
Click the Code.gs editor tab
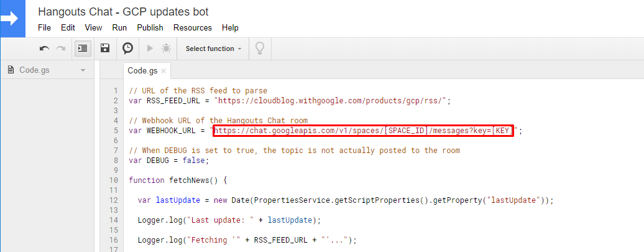click(x=142, y=70)
